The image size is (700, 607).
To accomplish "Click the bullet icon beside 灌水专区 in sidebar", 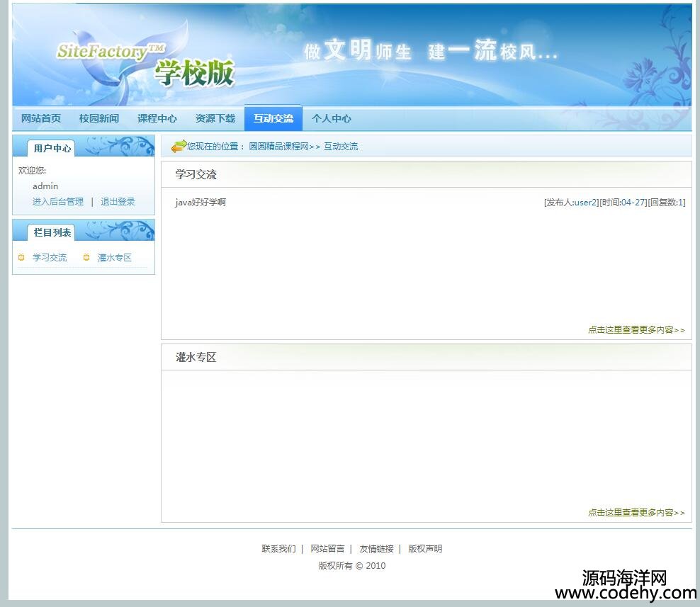I will click(86, 257).
